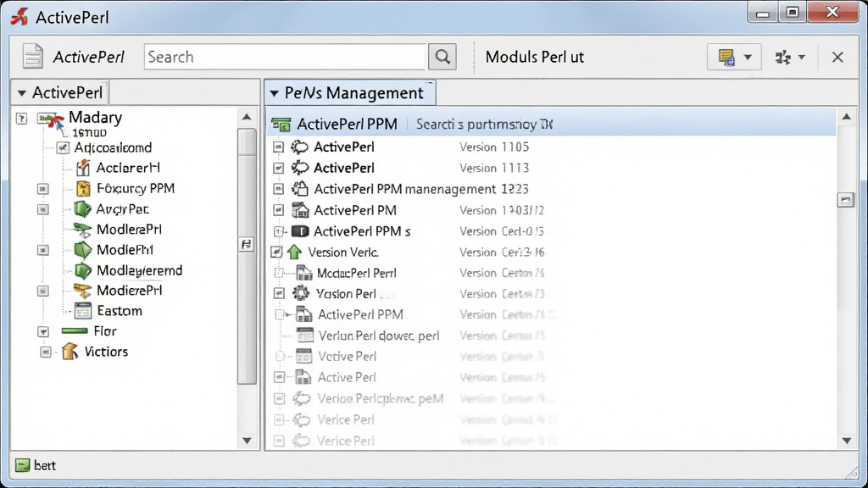Click the AvcıyPer. green cube icon

(82, 209)
